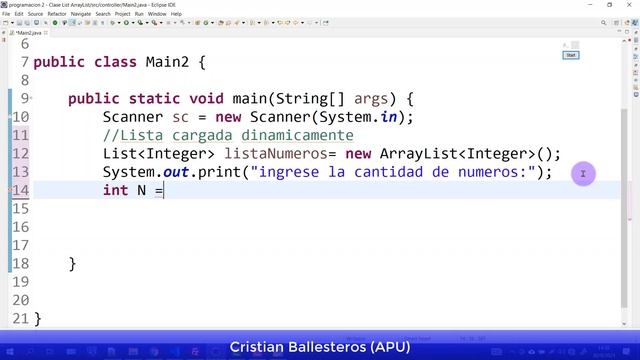
Task: Click the Start button in editor
Action: click(x=571, y=55)
